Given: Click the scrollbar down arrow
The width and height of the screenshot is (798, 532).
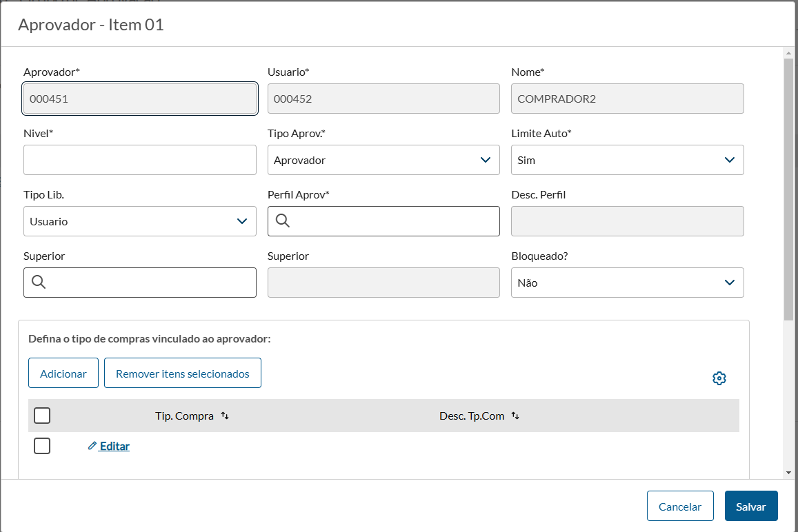Looking at the screenshot, I should click(x=788, y=472).
